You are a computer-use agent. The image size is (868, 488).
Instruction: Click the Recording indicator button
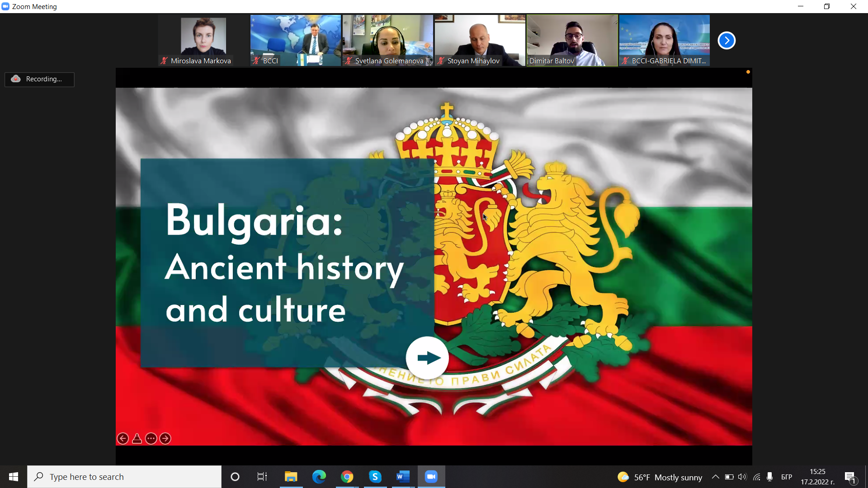click(39, 79)
